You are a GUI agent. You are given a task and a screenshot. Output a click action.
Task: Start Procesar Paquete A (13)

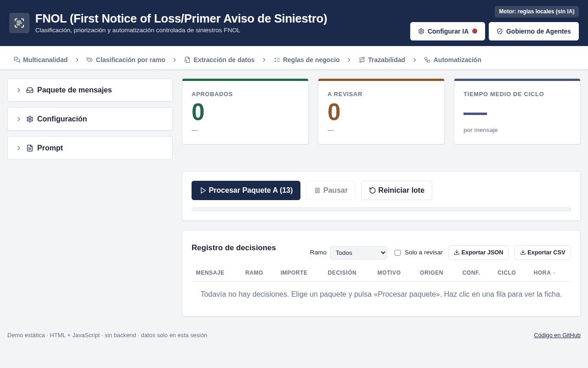pyautogui.click(x=246, y=190)
